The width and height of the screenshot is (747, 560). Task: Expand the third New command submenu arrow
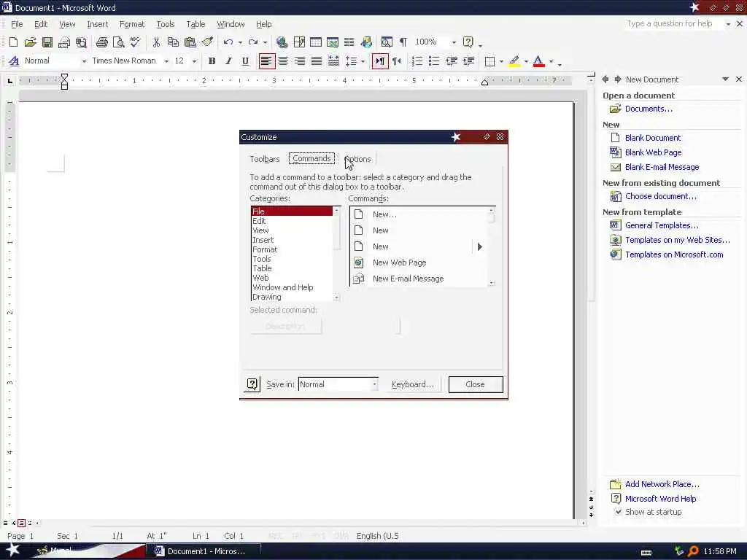tap(480, 246)
